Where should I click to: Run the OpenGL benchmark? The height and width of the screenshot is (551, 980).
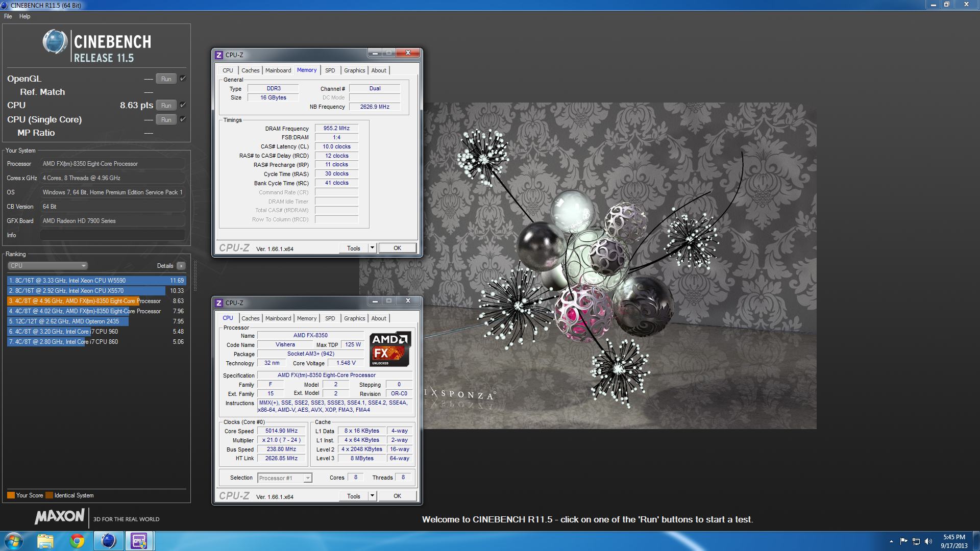point(166,79)
